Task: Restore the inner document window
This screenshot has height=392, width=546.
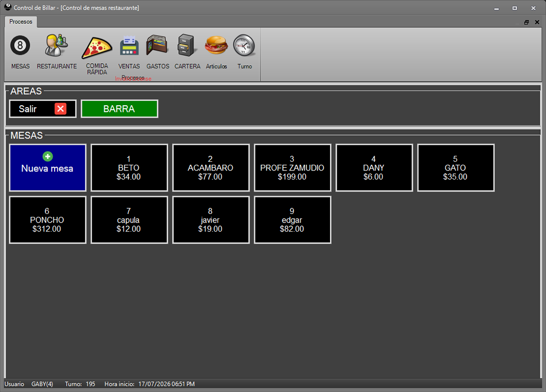Action: pyautogui.click(x=526, y=22)
